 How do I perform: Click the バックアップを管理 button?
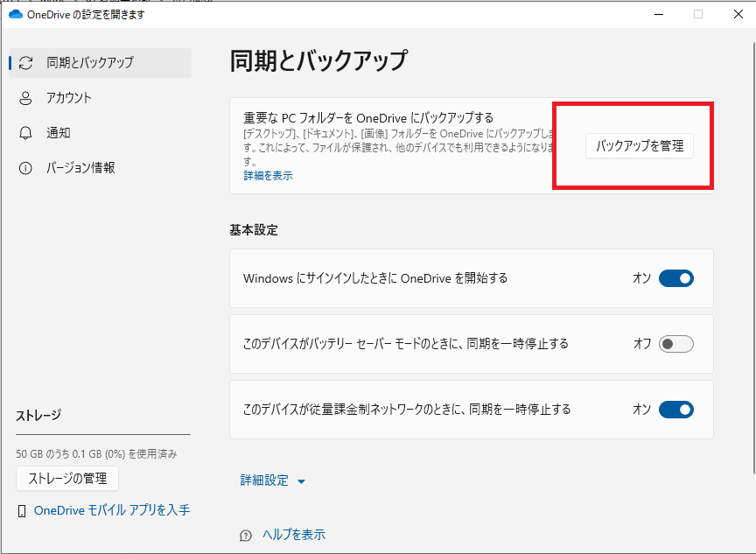point(640,145)
